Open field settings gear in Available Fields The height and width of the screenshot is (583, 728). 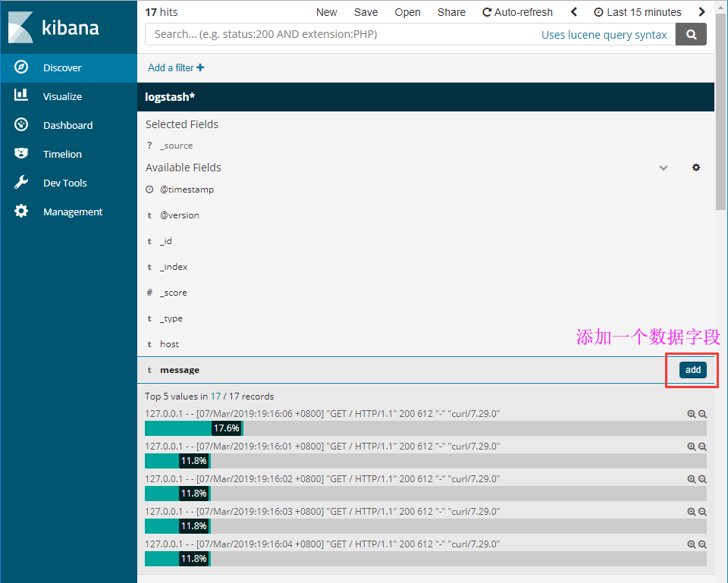tap(696, 168)
